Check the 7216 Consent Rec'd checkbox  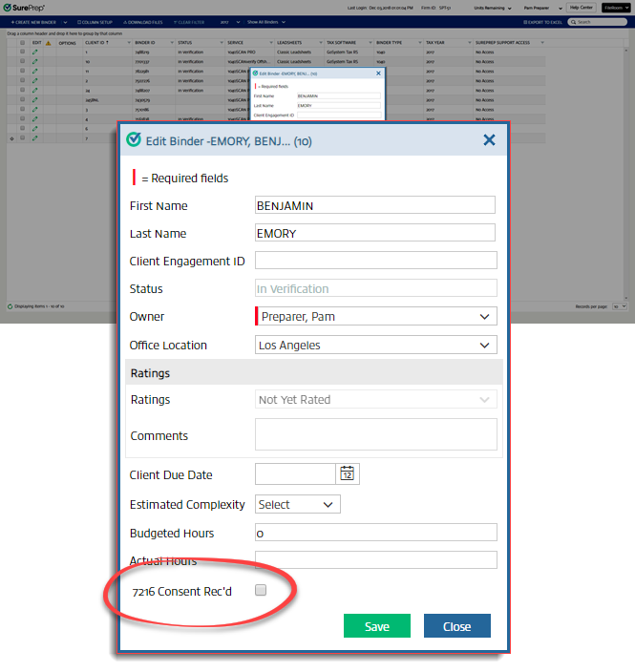click(x=261, y=590)
